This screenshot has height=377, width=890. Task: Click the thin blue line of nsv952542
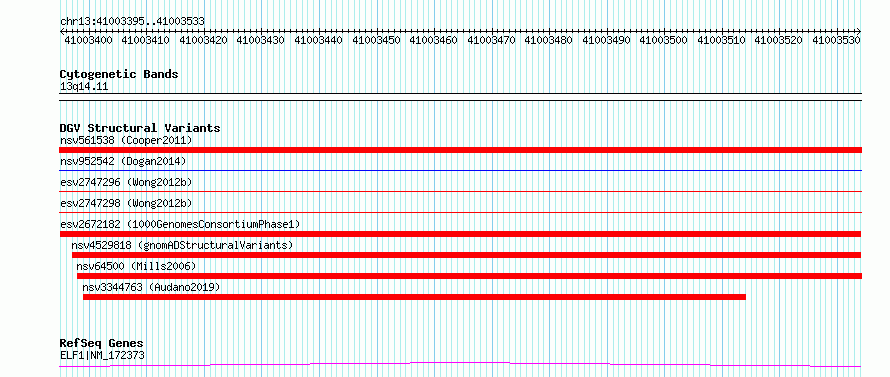tap(460, 170)
